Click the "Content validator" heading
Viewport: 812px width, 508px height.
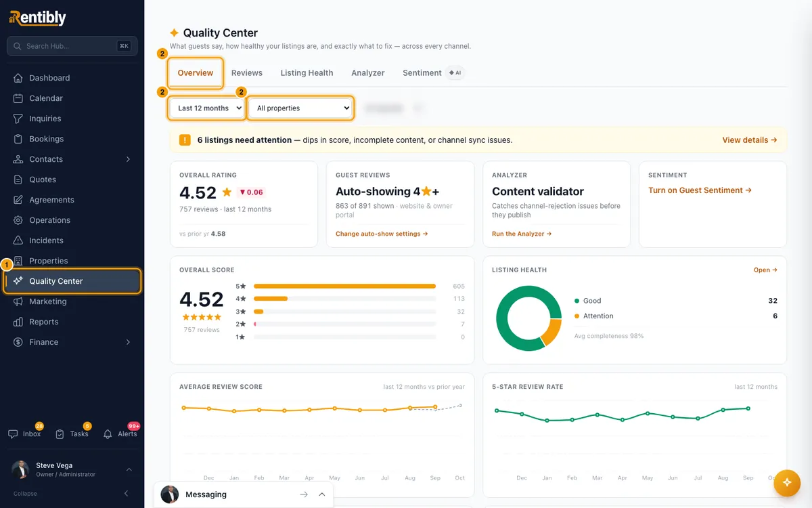[538, 192]
